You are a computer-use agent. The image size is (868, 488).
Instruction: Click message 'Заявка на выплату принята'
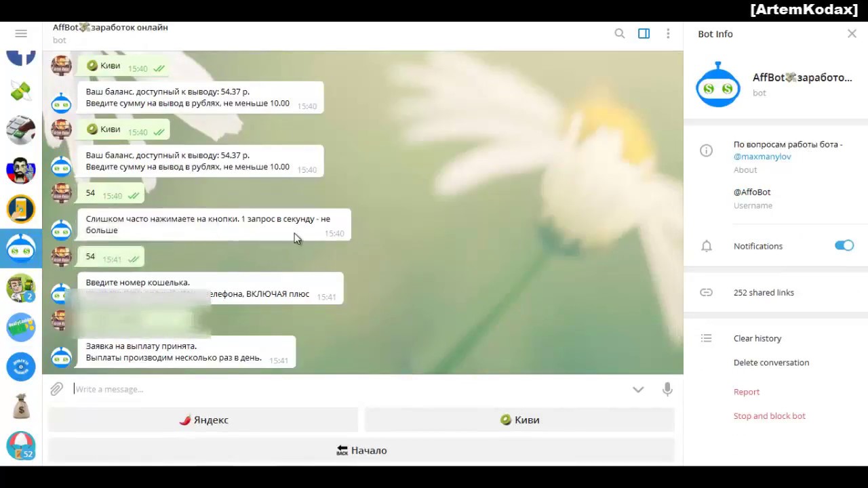(x=186, y=352)
